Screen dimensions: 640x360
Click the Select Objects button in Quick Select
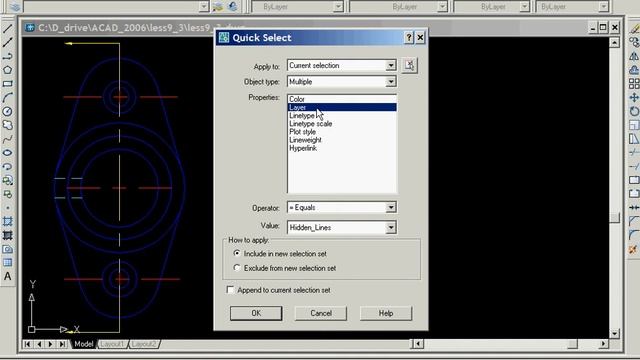point(409,65)
